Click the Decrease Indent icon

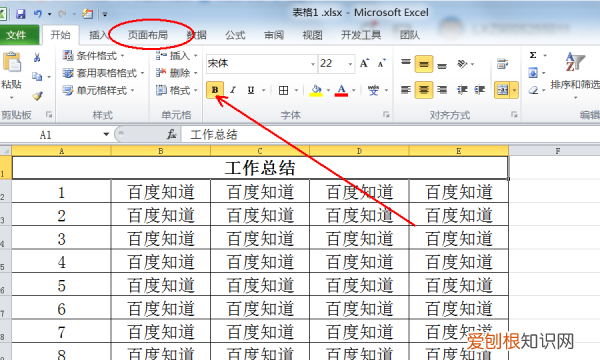[462, 90]
